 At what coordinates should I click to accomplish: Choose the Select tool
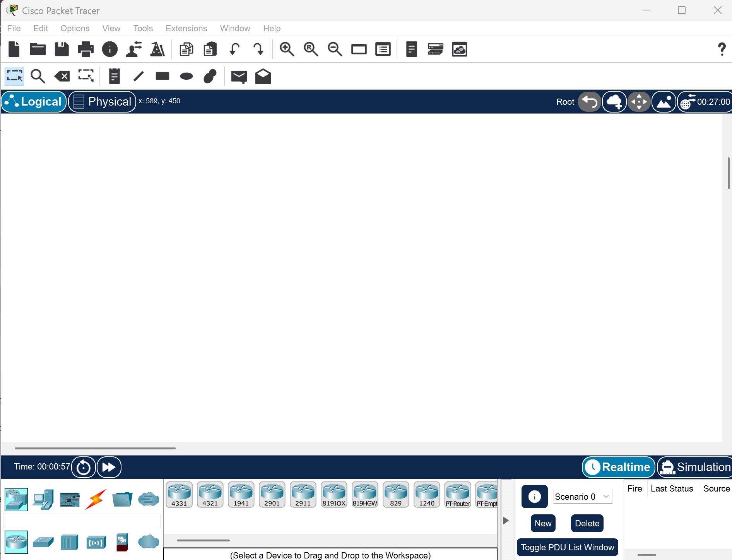(x=14, y=76)
